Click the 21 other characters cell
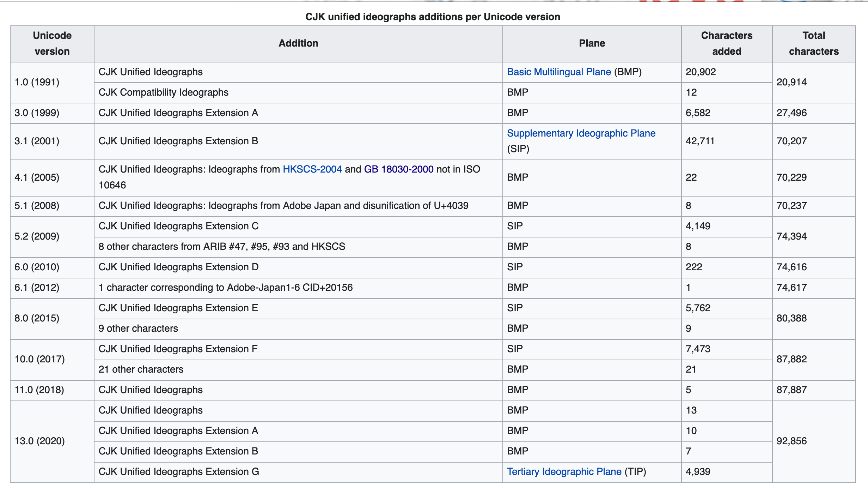Image resolution: width=868 pixels, height=494 pixels. (141, 369)
